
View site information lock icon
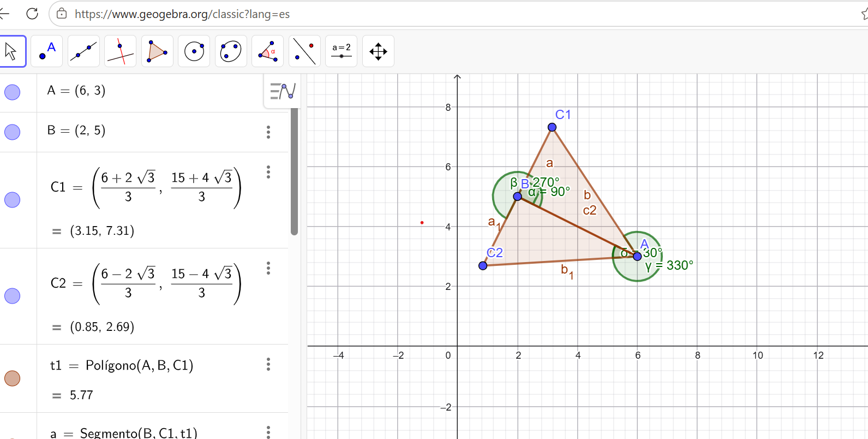coord(62,14)
